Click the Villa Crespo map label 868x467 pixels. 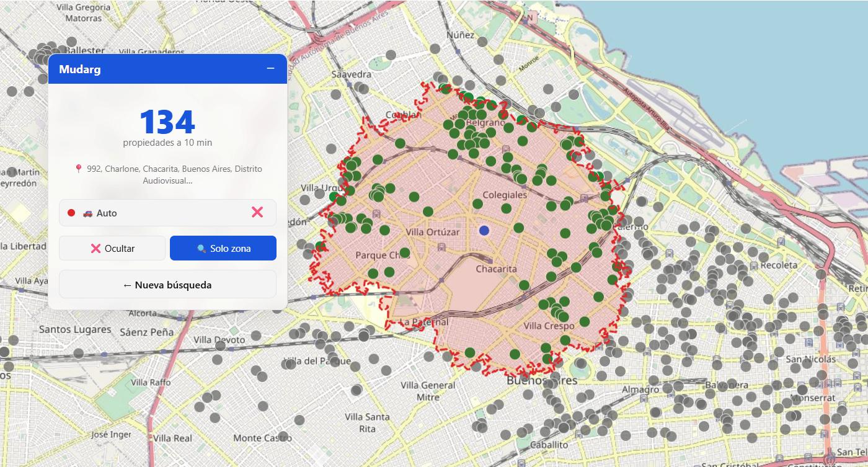coord(549,326)
